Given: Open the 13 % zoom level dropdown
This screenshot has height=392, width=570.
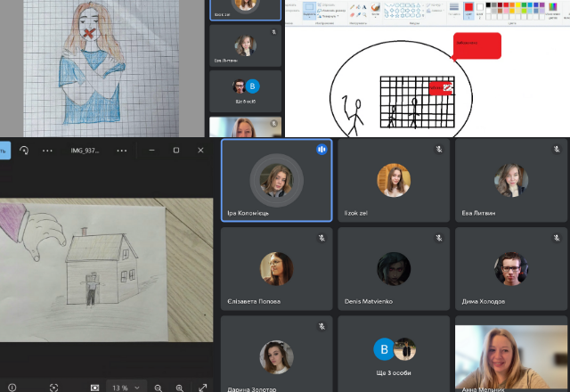Looking at the screenshot, I should pos(125,388).
